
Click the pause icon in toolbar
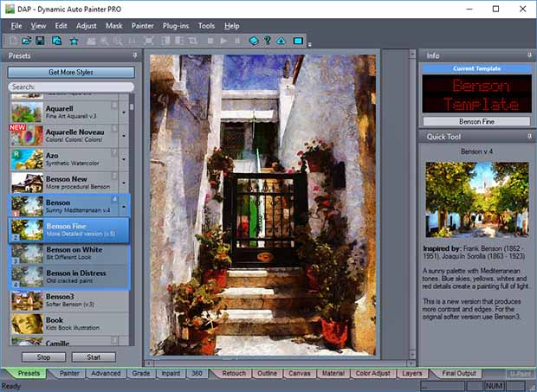click(x=237, y=41)
